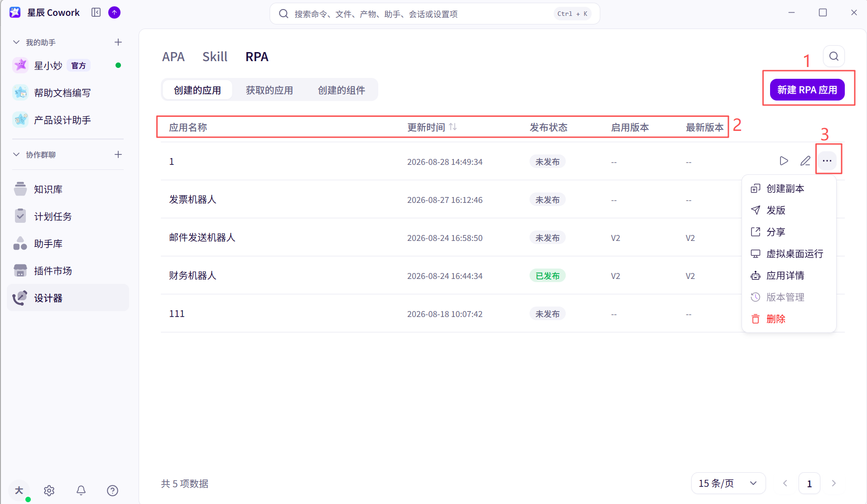Edit the app named 1
Image resolution: width=867 pixels, height=504 pixels.
point(805,161)
